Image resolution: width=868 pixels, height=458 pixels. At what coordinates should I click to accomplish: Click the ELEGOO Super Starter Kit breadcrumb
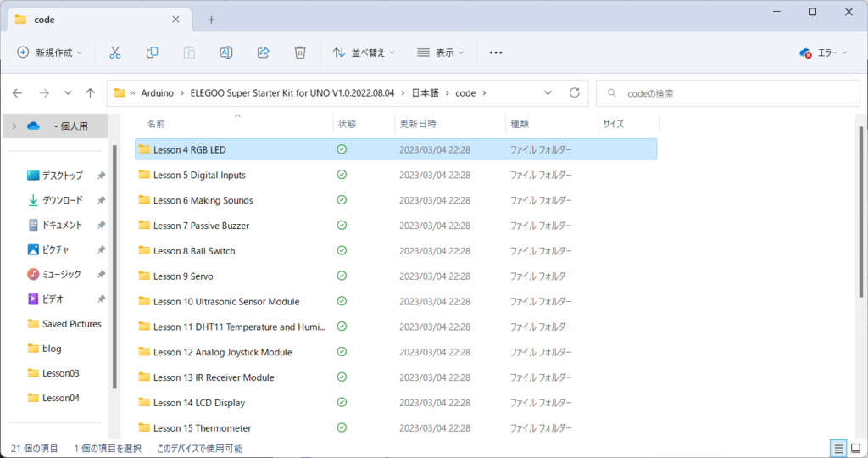(292, 93)
